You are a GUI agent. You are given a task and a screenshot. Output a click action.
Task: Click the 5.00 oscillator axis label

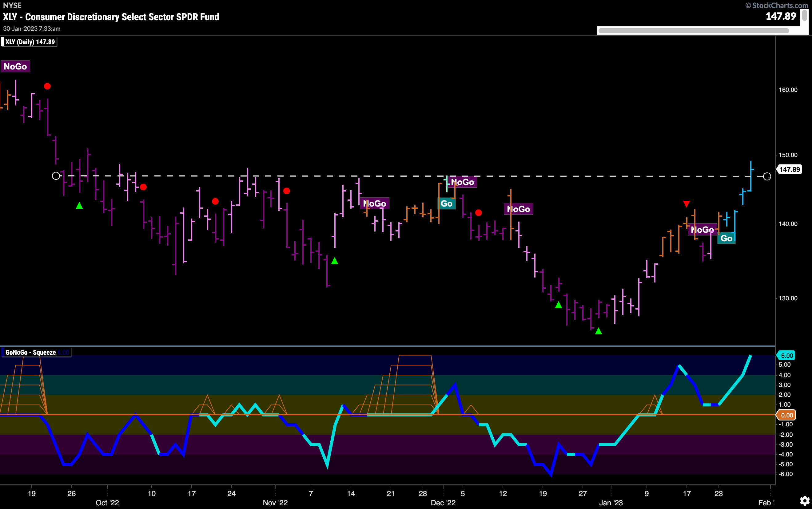pos(785,365)
